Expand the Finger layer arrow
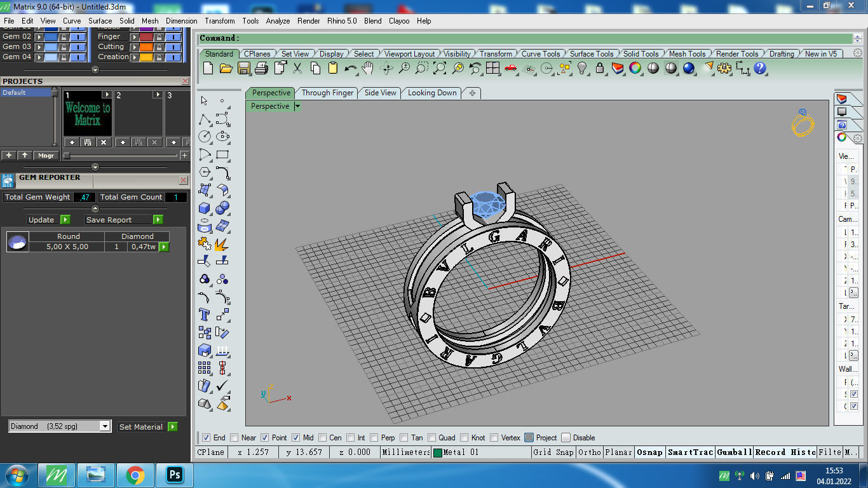This screenshot has height=488, width=868. coord(134,37)
